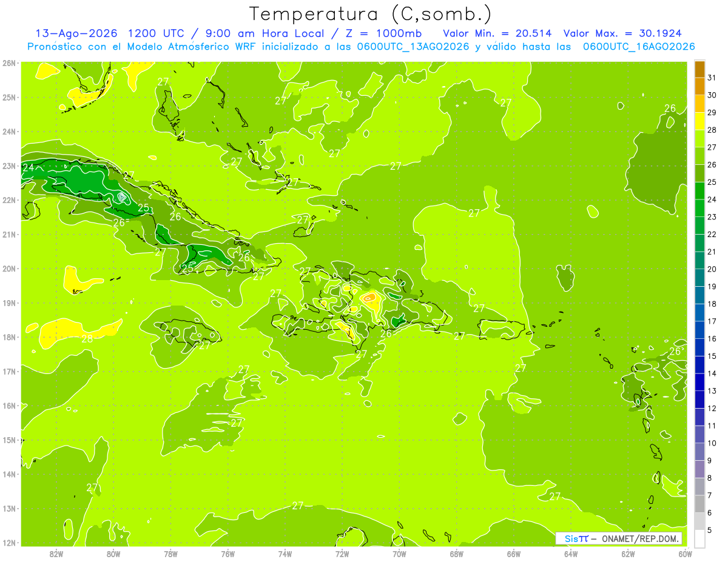Click the "78W" longitude axis label

pyautogui.click(x=170, y=554)
